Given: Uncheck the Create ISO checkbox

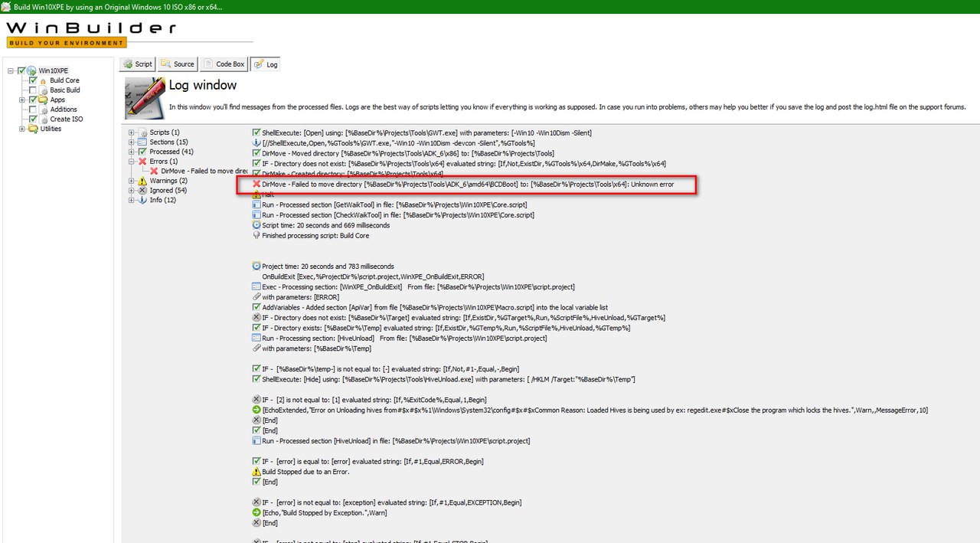Looking at the screenshot, I should (33, 119).
